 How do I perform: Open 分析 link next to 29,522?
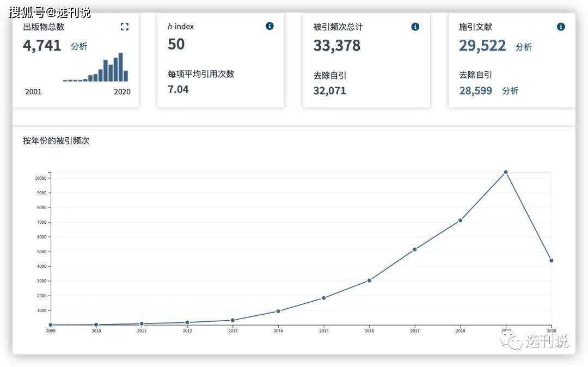click(x=524, y=47)
